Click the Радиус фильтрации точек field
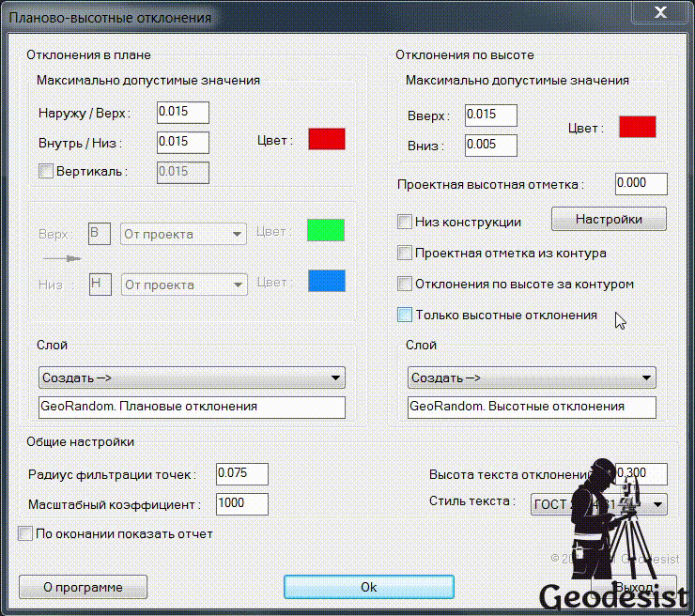695x616 pixels. (x=241, y=474)
